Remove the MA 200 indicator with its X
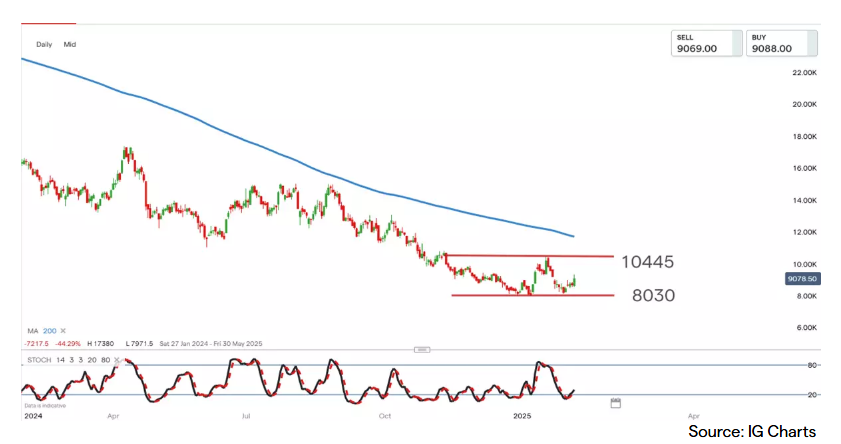841x444 pixels. coord(63,331)
